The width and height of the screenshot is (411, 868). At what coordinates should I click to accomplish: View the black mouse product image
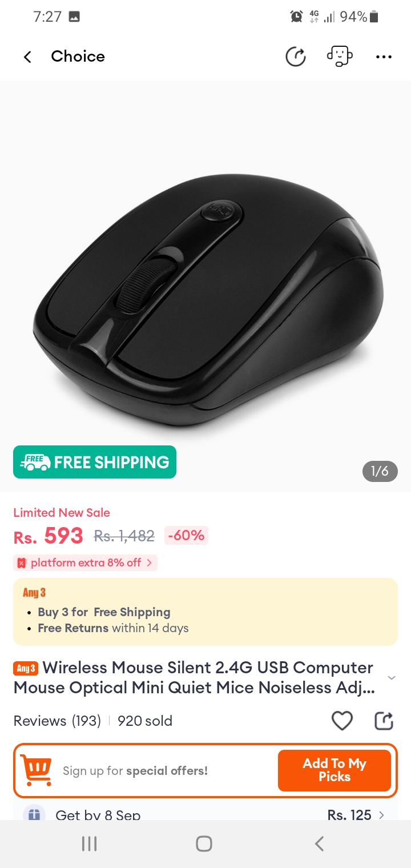pos(205,300)
